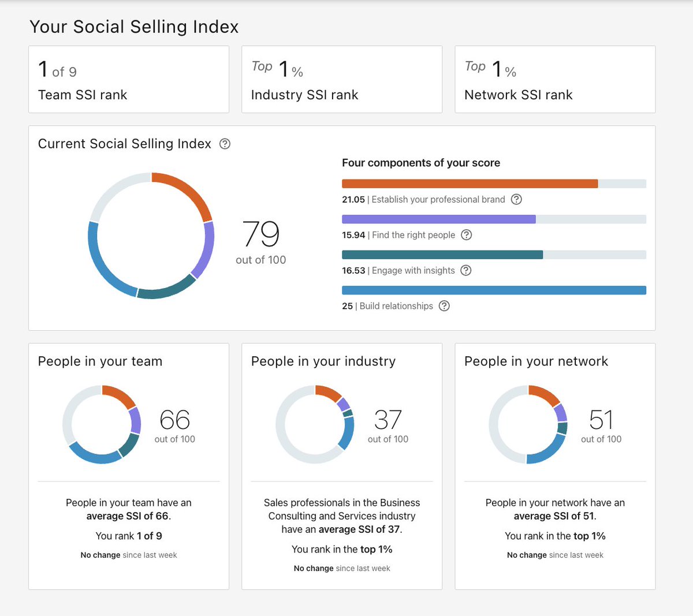Click the Engage with insights progress bar
This screenshot has height=616, width=693.
(x=442, y=254)
